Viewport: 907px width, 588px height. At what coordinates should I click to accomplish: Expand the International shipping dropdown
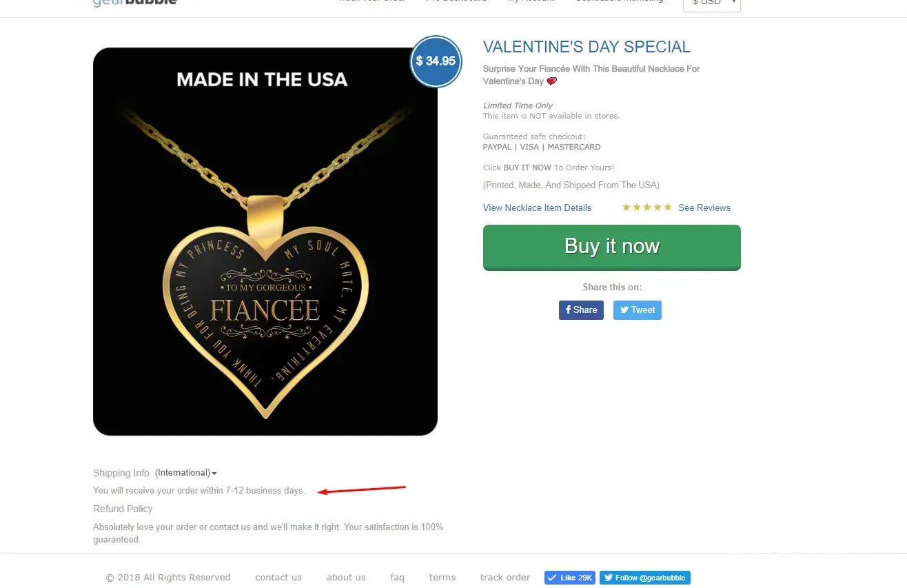pos(185,473)
